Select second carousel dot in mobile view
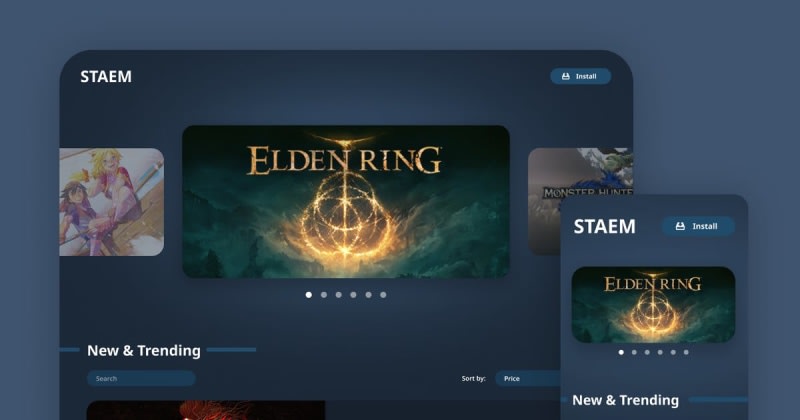 pyautogui.click(x=634, y=352)
